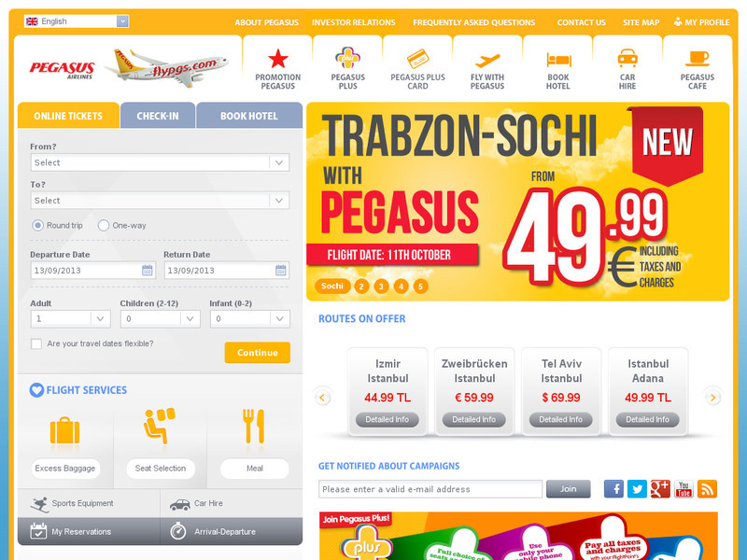Open the Twitter icon link
The width and height of the screenshot is (747, 560).
tap(637, 489)
